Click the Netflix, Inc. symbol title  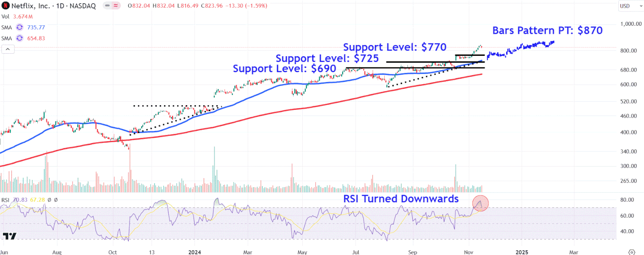[x=30, y=6]
